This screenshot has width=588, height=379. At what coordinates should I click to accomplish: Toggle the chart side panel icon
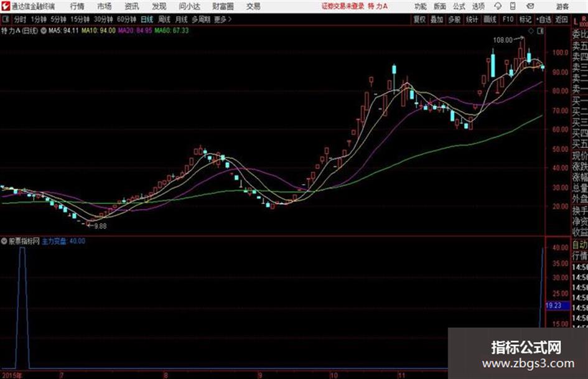tap(540, 31)
